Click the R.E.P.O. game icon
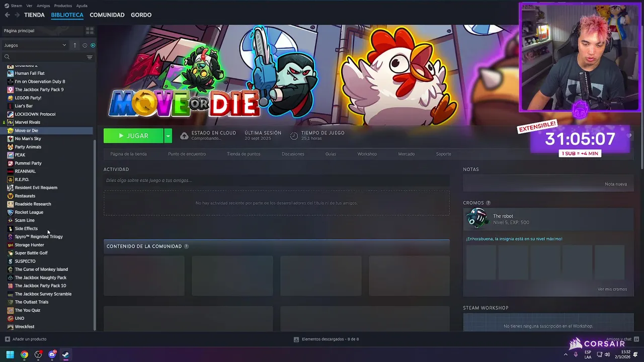Screen dimensions: 644x362 click(x=11, y=179)
